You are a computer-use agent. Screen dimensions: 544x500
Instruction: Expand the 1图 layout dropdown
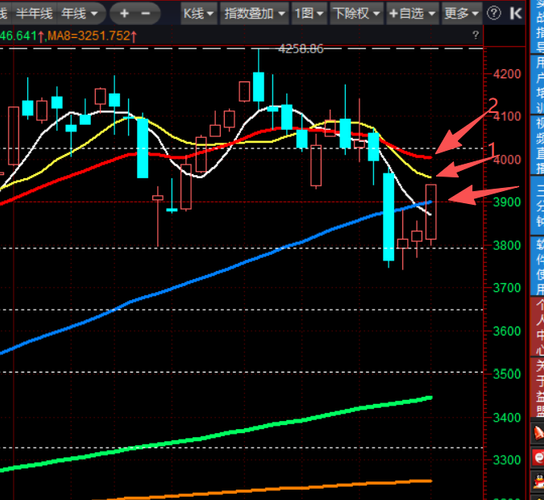click(309, 14)
